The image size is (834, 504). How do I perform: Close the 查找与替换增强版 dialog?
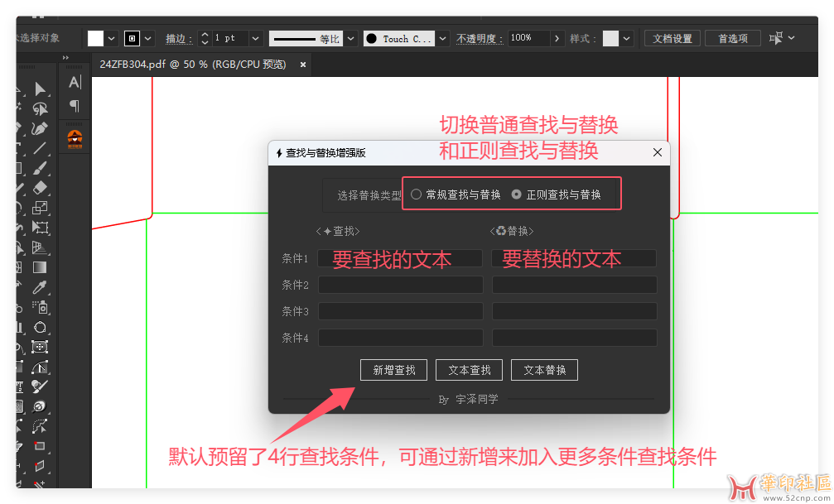[x=658, y=152]
